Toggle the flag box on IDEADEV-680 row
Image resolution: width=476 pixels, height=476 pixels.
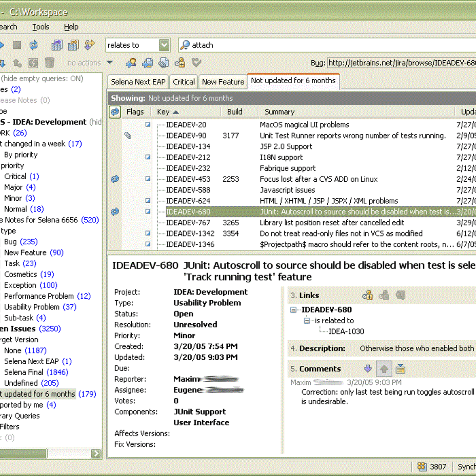click(x=148, y=211)
